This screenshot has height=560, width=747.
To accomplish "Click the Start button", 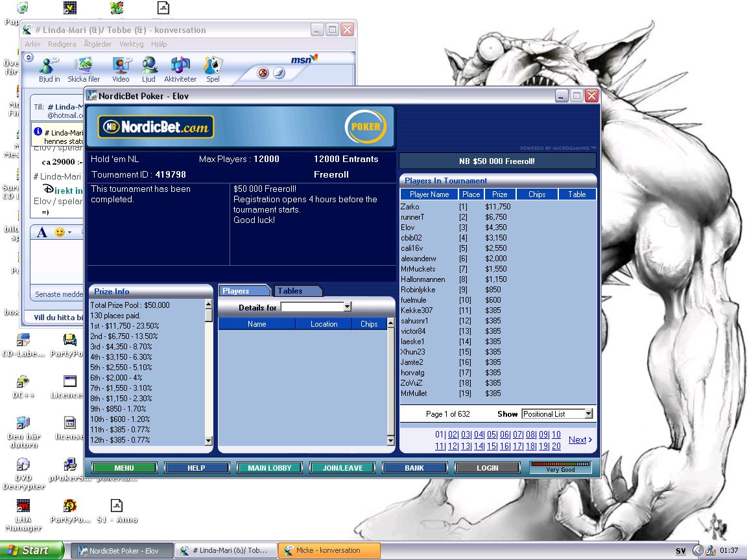I will 31,550.
